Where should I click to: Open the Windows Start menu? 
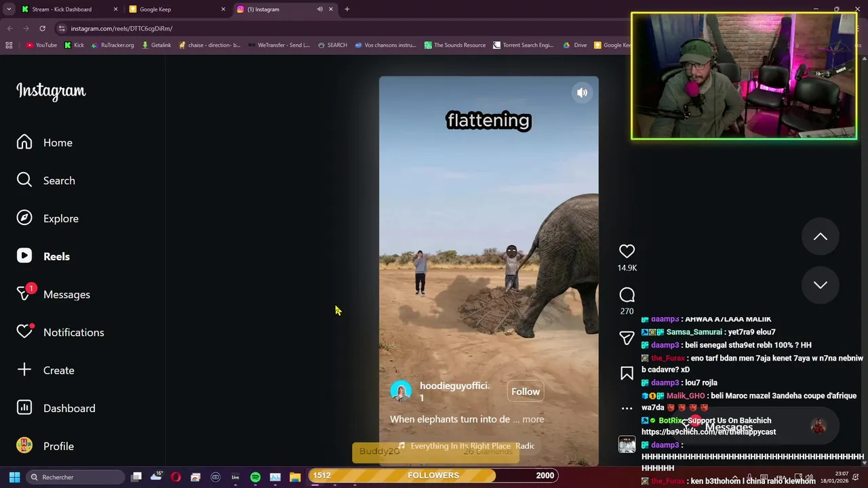coord(14,477)
